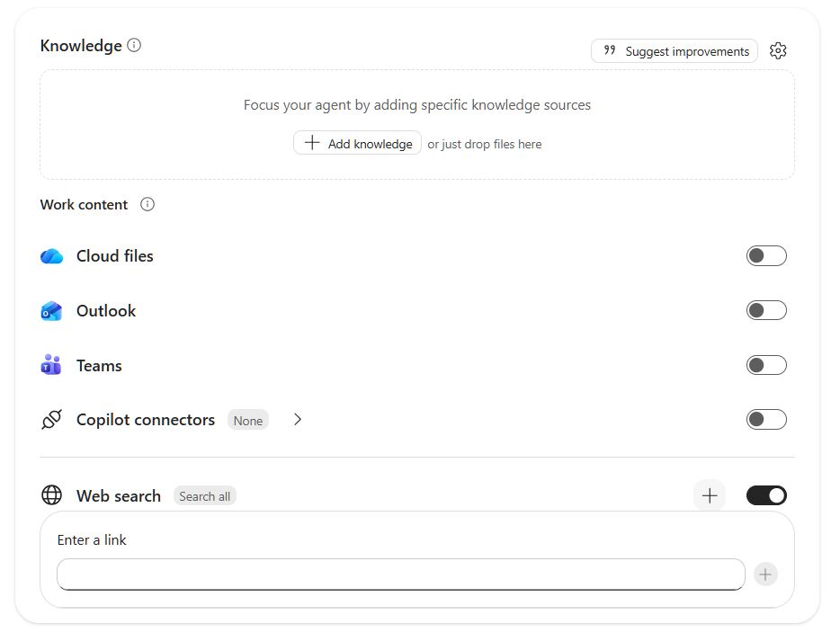Screen dimensions: 840x641
Task: Click the Search all badge
Action: (x=205, y=496)
